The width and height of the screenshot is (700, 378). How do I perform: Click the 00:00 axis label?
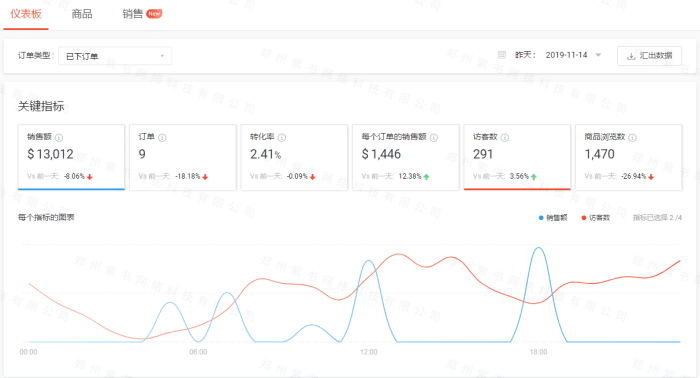coord(29,352)
